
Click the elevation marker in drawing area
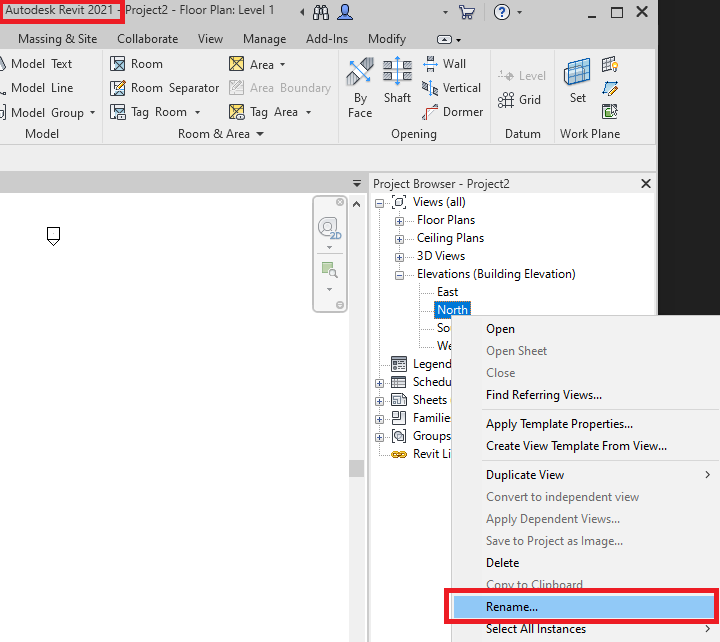click(x=53, y=236)
